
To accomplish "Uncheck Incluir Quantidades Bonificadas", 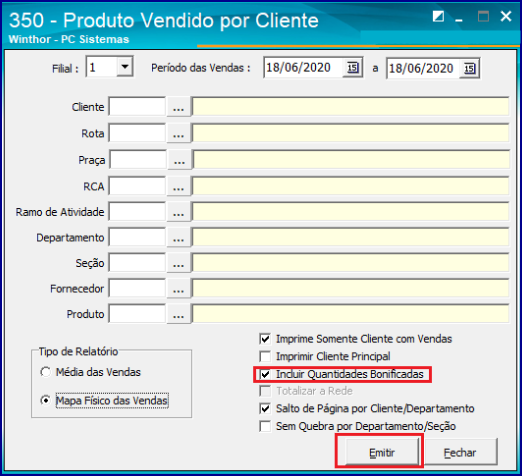I will pos(265,374).
